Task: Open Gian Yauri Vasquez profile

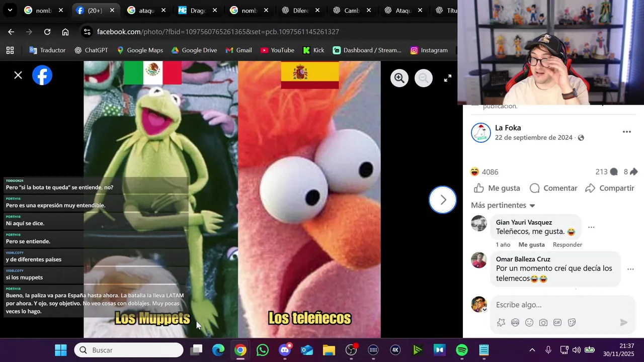Action: (x=524, y=222)
